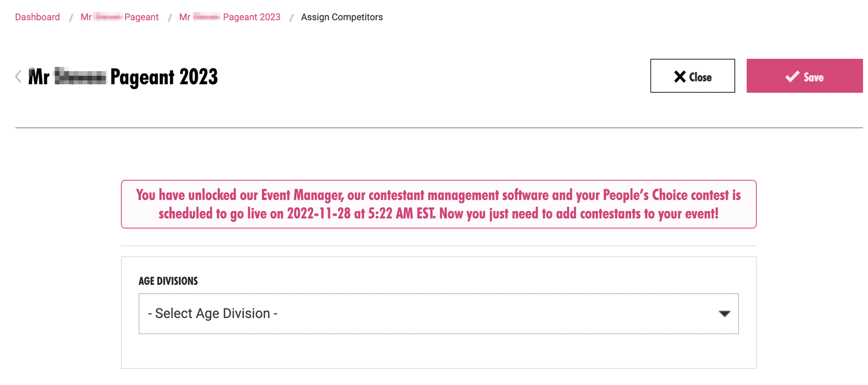868x385 pixels.
Task: Click the slash separator before Assign Competitors
Action: [291, 17]
